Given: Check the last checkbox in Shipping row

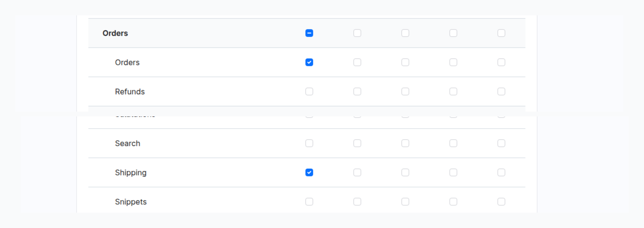Looking at the screenshot, I should tap(501, 173).
